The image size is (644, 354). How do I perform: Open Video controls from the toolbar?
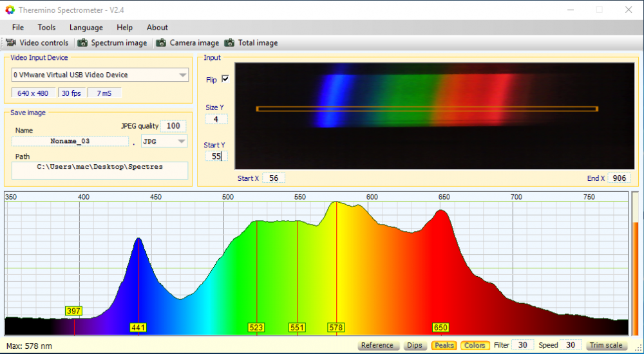37,42
